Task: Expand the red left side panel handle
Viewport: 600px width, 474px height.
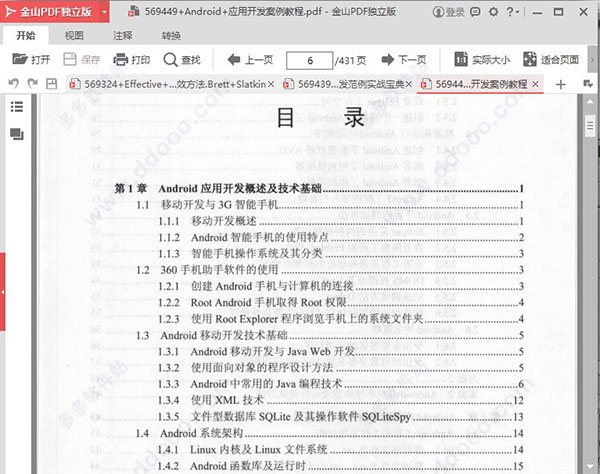Action: (x=3, y=292)
